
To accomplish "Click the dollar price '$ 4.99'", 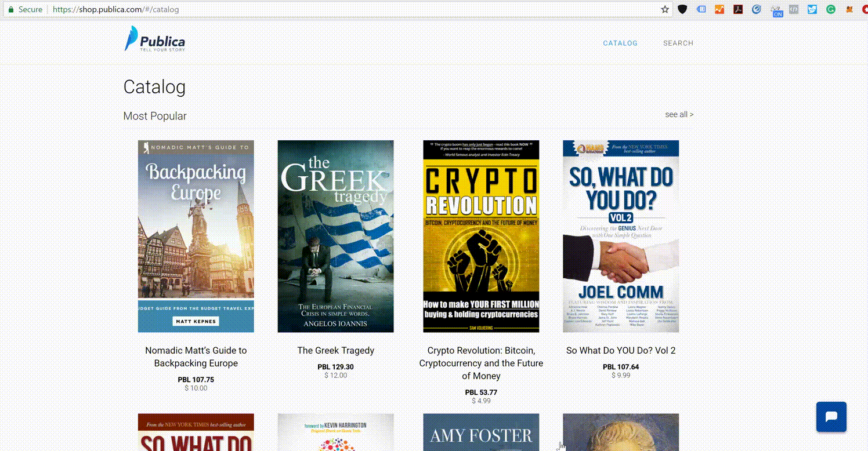I will 481,401.
